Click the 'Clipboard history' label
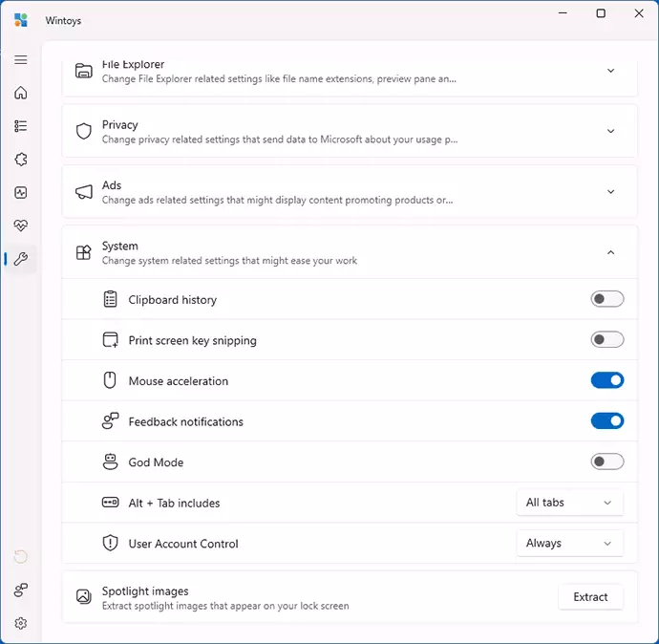The height and width of the screenshot is (644, 659). pos(172,300)
